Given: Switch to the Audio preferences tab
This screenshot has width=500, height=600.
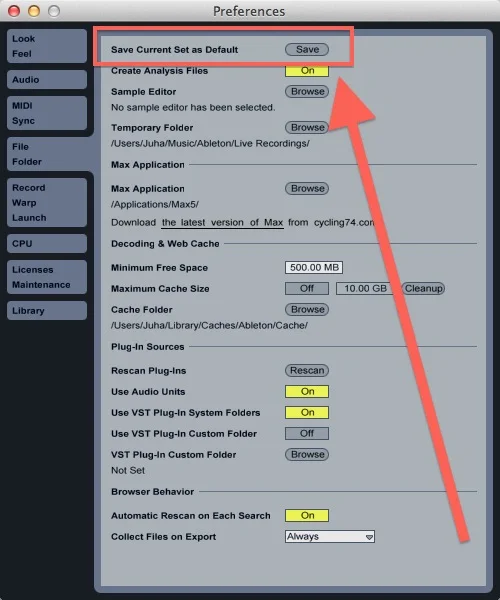Looking at the screenshot, I should 47,80.
